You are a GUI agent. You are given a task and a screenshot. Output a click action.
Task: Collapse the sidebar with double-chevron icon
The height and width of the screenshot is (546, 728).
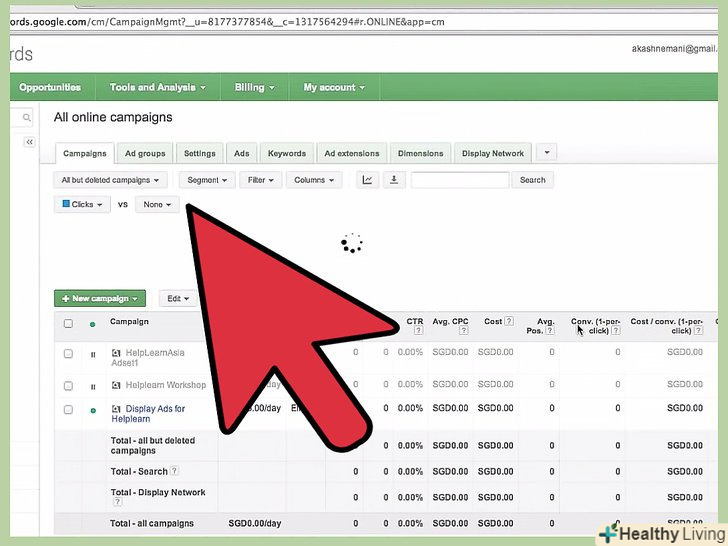point(29,142)
